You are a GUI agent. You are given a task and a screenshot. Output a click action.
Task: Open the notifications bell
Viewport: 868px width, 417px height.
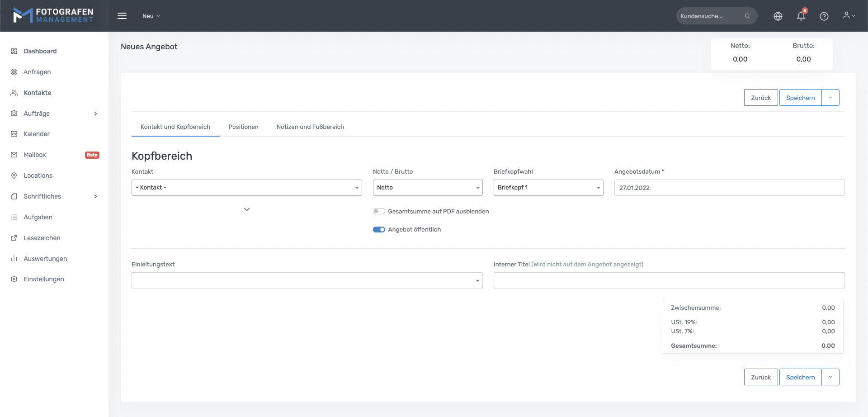coord(801,16)
